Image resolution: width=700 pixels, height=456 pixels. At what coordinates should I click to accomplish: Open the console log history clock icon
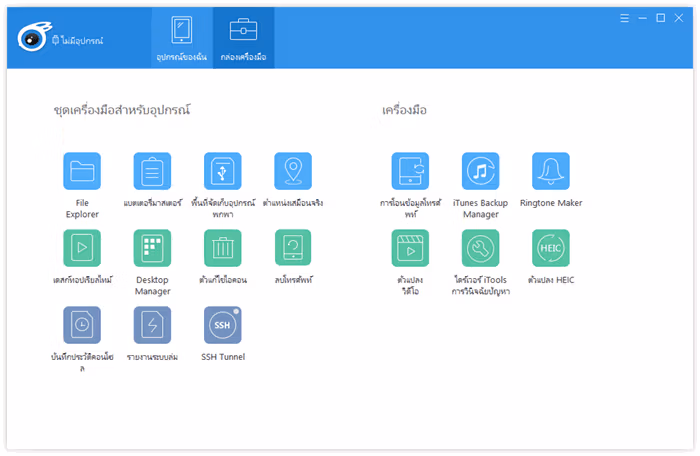82,325
